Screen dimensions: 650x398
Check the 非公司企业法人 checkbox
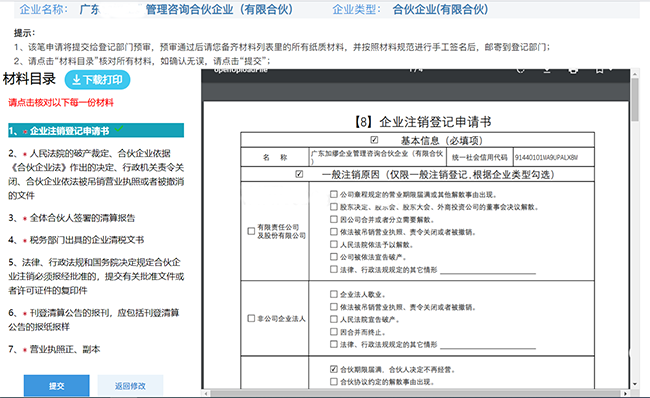pyautogui.click(x=251, y=318)
